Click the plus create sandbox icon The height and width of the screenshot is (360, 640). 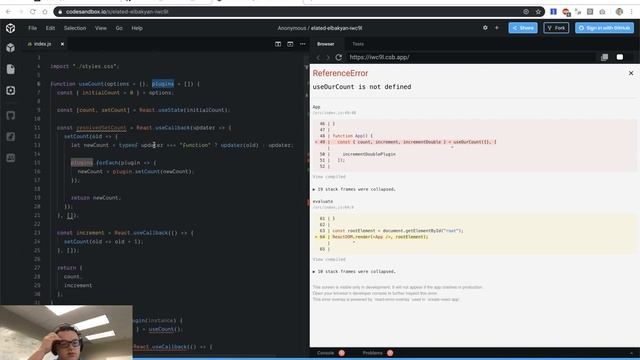point(497,28)
